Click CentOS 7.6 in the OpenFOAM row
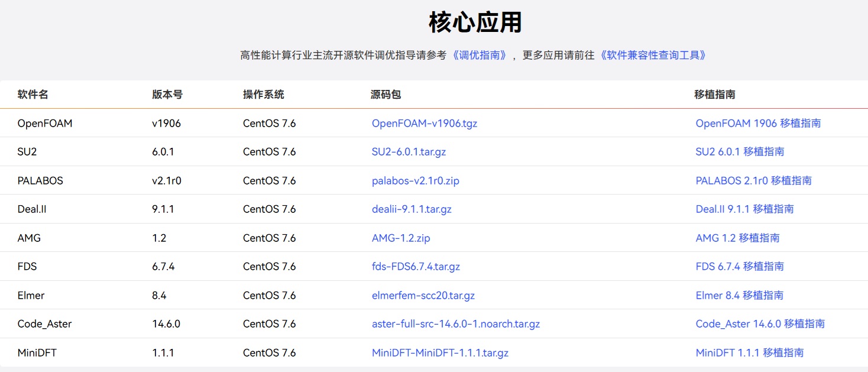The image size is (868, 372). pyautogui.click(x=269, y=123)
